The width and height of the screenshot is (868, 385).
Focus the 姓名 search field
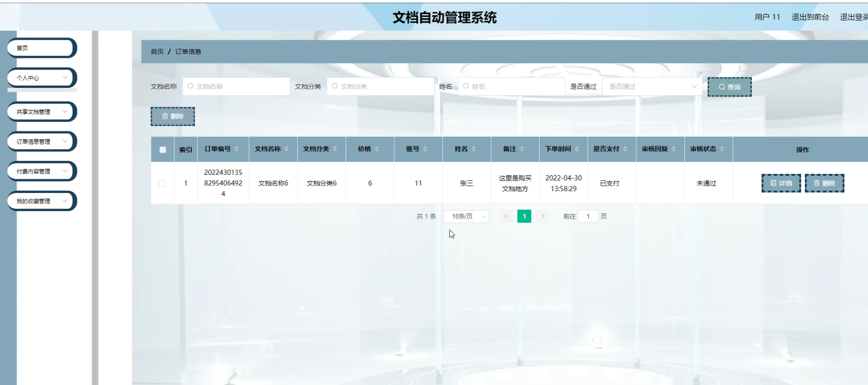(x=511, y=86)
